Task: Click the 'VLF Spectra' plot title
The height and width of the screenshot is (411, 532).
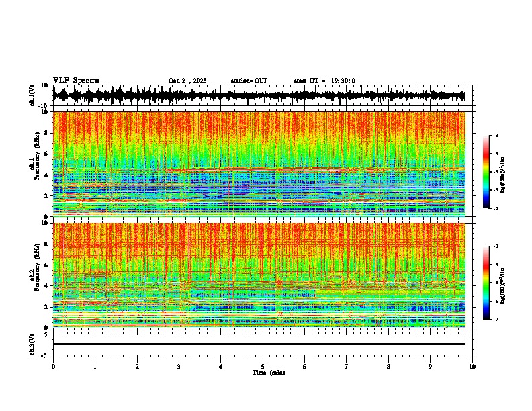Action: click(x=76, y=81)
